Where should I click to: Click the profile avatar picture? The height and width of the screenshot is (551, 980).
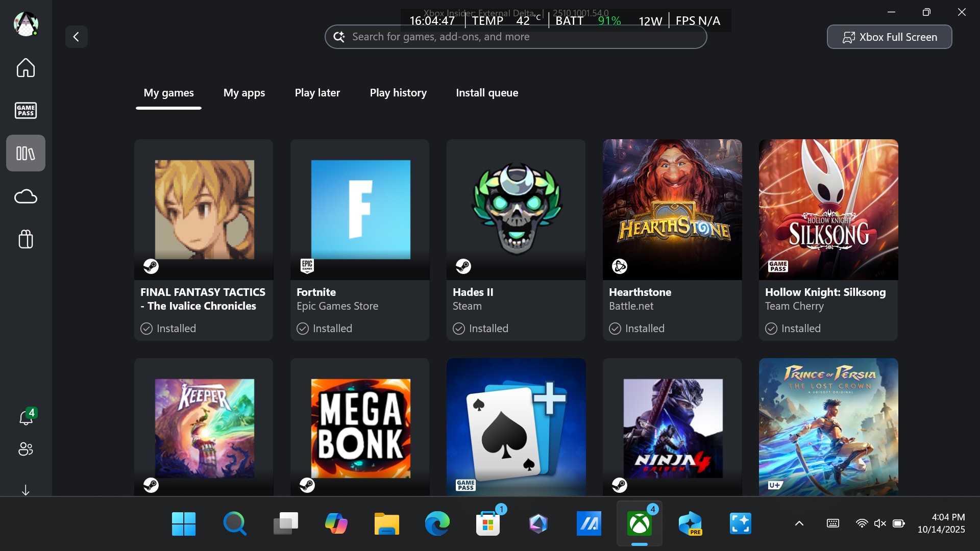pos(26,23)
